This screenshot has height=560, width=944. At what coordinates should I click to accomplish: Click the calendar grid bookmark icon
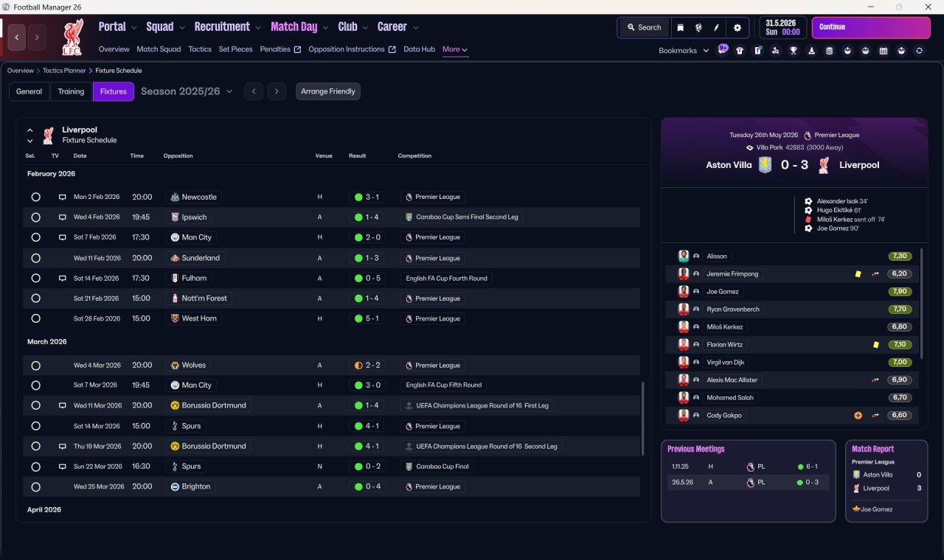click(x=884, y=51)
